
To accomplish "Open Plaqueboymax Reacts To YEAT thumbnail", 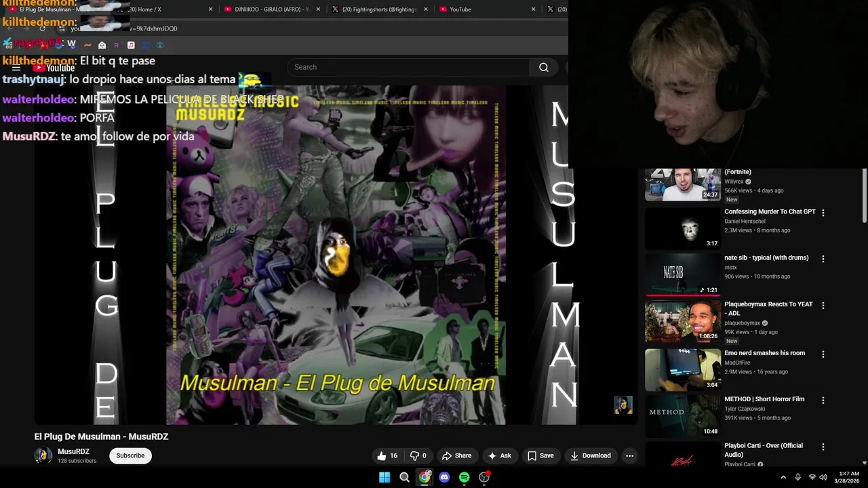I will (x=683, y=321).
